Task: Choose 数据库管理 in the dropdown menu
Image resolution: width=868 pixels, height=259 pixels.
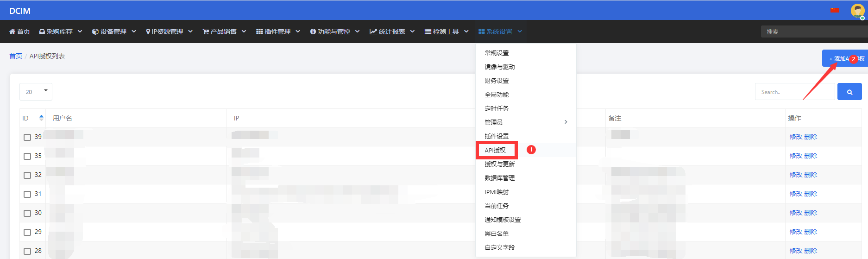Action: [x=499, y=178]
